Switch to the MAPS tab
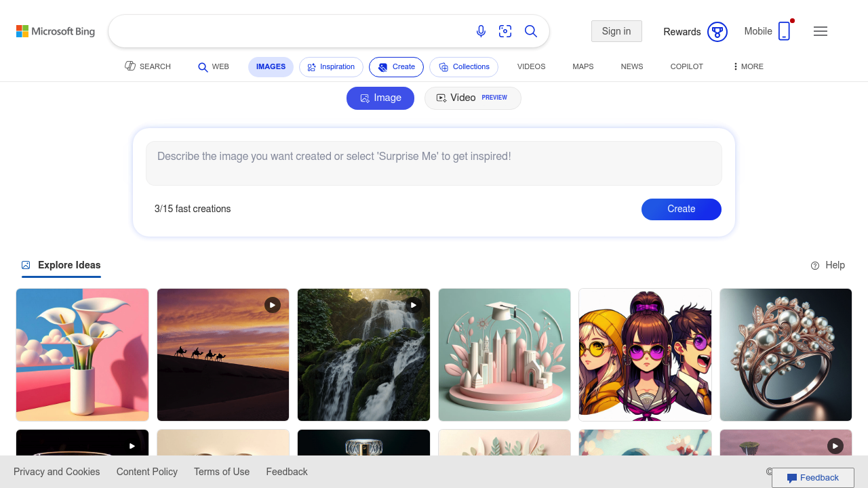The height and width of the screenshot is (488, 868). pyautogui.click(x=583, y=66)
